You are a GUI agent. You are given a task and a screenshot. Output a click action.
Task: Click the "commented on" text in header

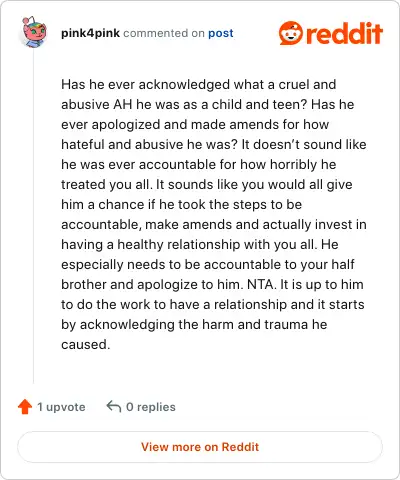pyautogui.click(x=164, y=33)
